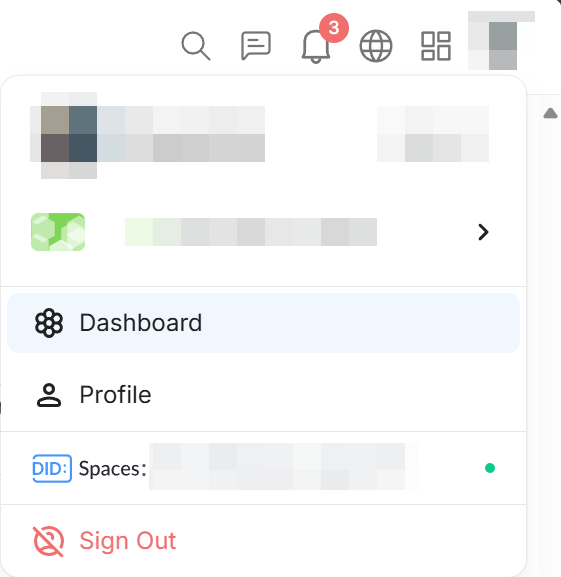561x577 pixels.
Task: Click the Spaces DID address
Action: point(283,467)
